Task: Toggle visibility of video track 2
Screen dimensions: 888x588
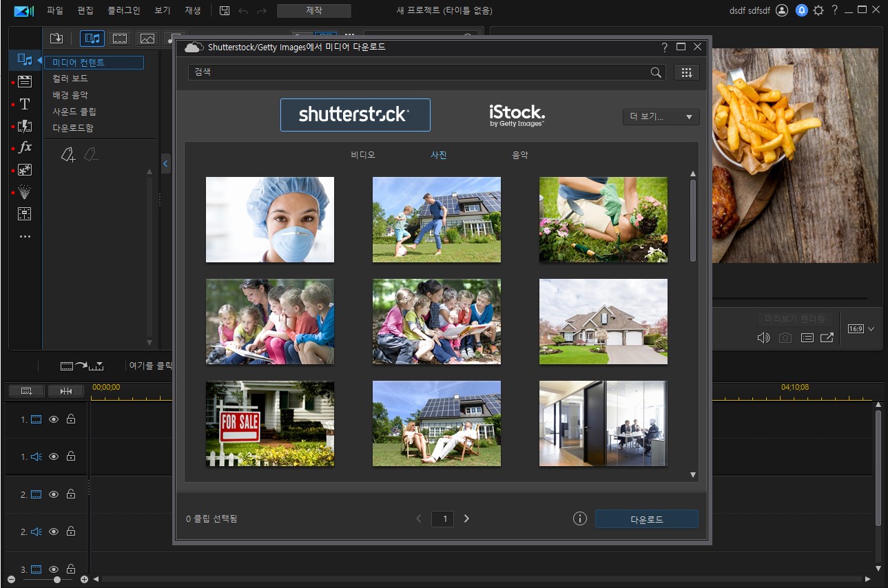Action: click(x=54, y=494)
